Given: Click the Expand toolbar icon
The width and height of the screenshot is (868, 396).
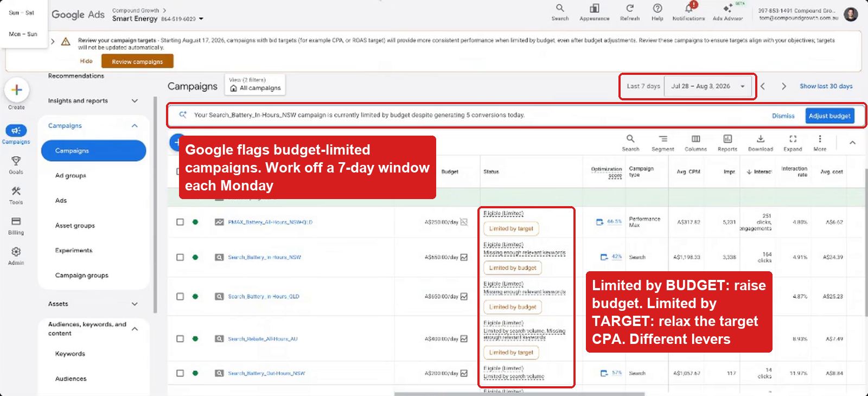Looking at the screenshot, I should (x=793, y=143).
